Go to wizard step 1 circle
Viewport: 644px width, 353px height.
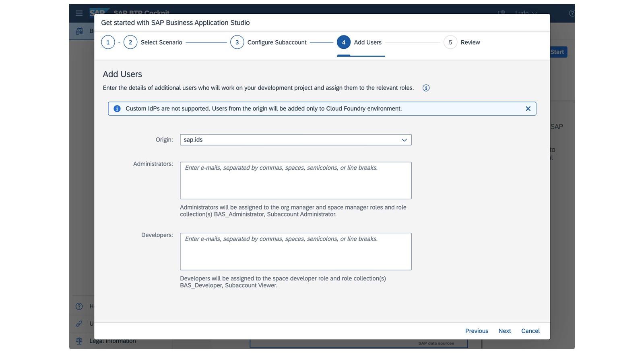(108, 42)
